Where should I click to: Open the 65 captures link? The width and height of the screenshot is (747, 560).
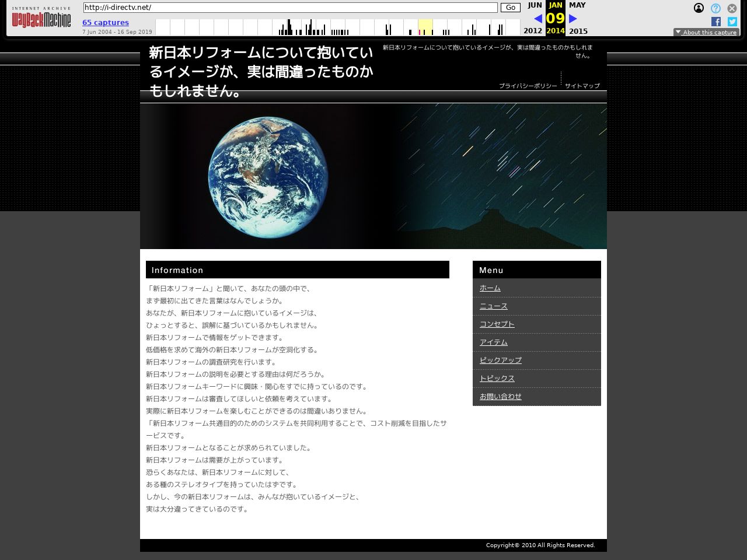point(106,23)
